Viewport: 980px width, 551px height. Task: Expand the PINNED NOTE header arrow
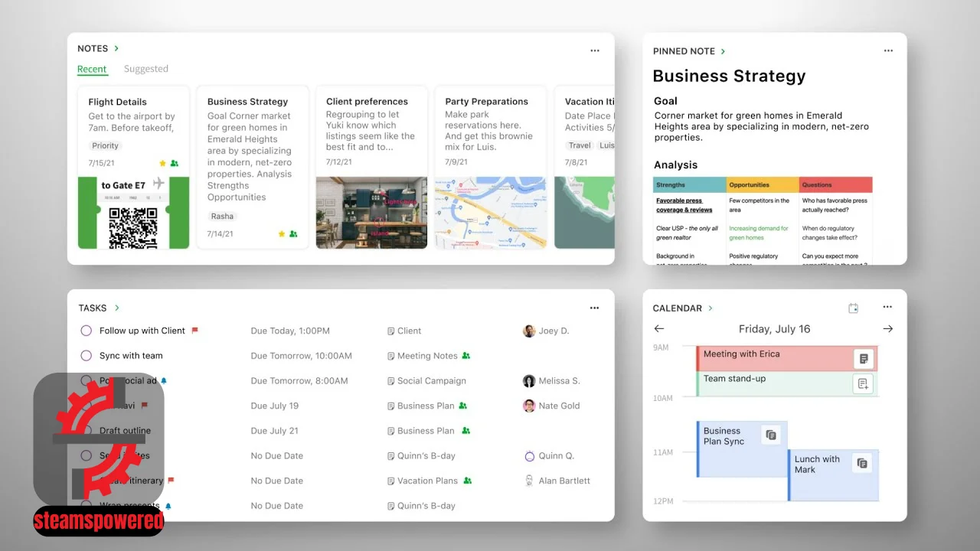[723, 51]
